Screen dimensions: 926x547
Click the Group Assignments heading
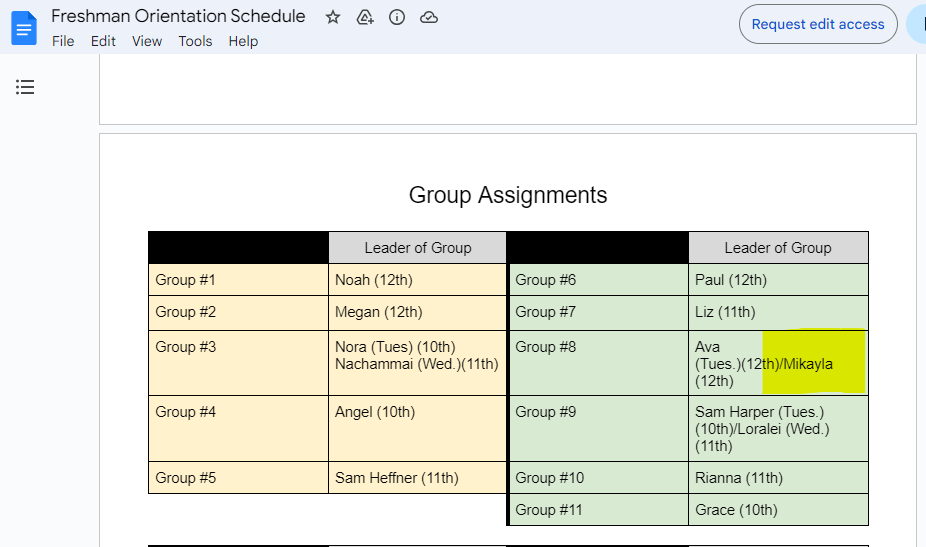click(508, 195)
